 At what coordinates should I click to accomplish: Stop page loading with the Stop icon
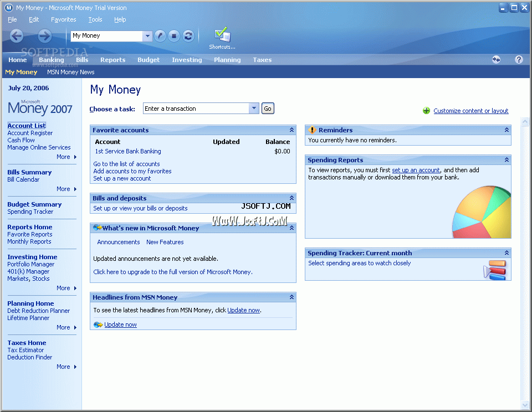[173, 35]
